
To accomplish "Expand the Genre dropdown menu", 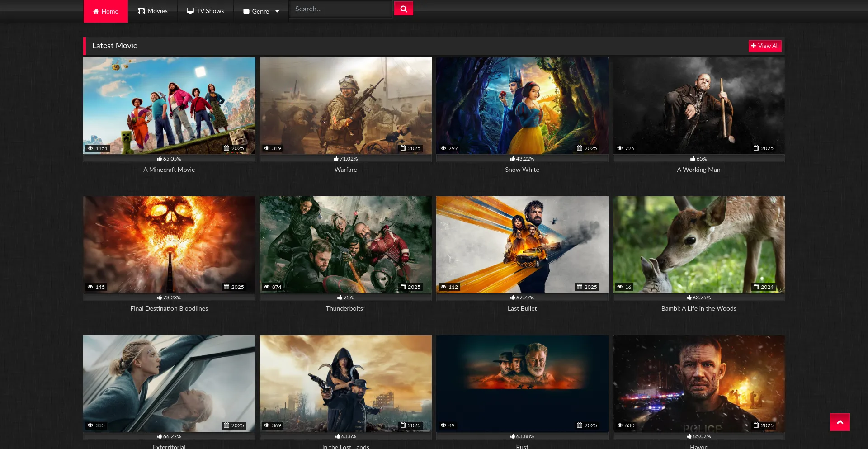I will point(261,11).
